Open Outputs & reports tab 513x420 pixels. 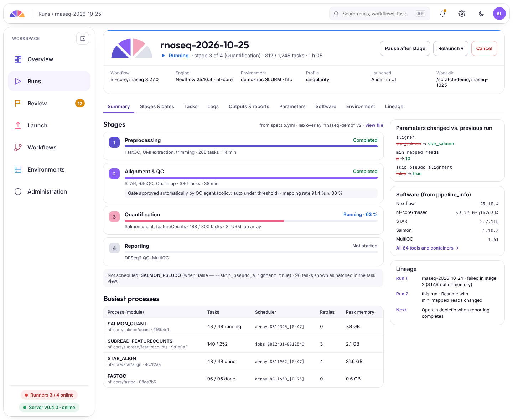(x=249, y=106)
